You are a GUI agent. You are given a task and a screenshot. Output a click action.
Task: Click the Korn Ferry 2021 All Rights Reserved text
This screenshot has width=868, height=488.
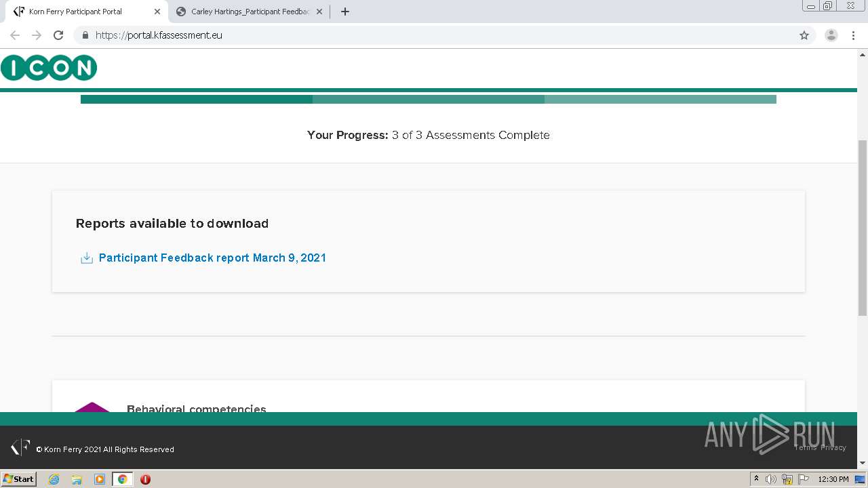point(105,449)
